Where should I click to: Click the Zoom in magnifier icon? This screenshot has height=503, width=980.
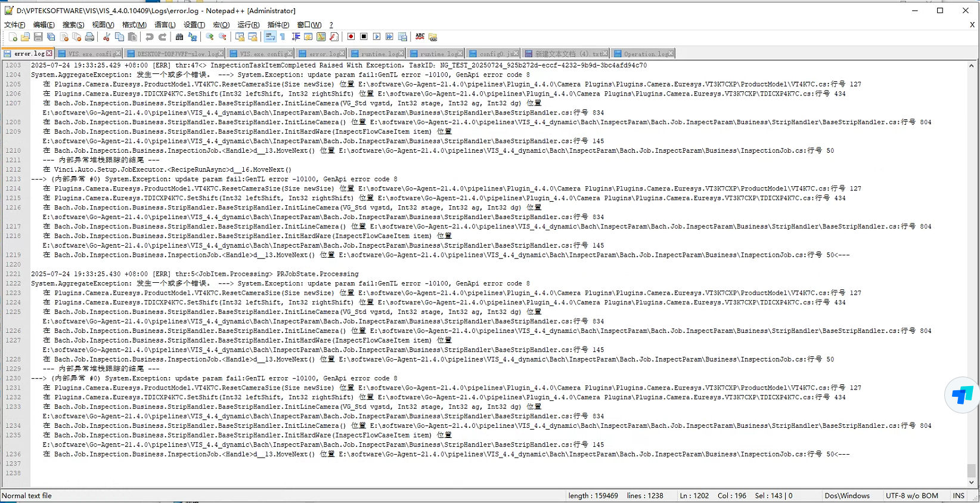click(x=210, y=37)
